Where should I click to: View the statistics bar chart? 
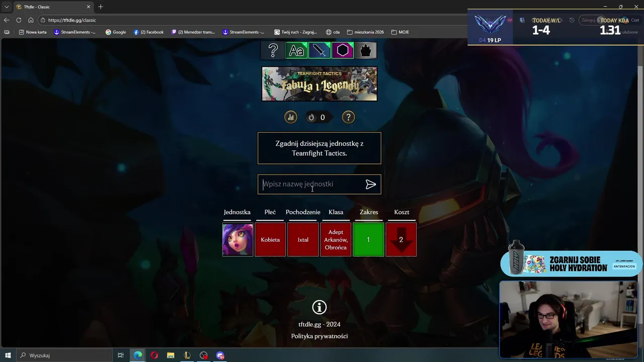coord(291,117)
